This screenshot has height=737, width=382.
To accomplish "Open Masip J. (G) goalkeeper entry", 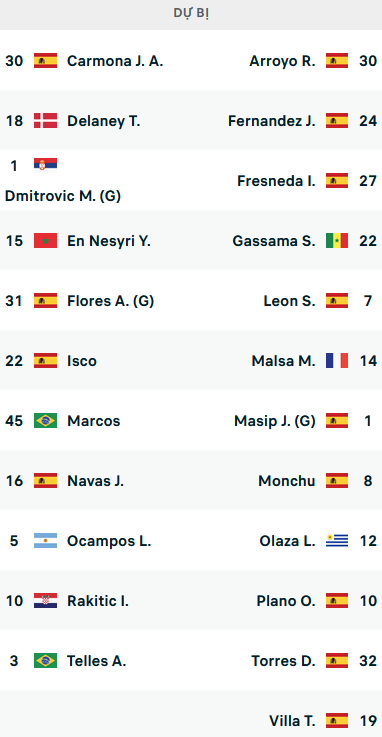I will pyautogui.click(x=275, y=421).
